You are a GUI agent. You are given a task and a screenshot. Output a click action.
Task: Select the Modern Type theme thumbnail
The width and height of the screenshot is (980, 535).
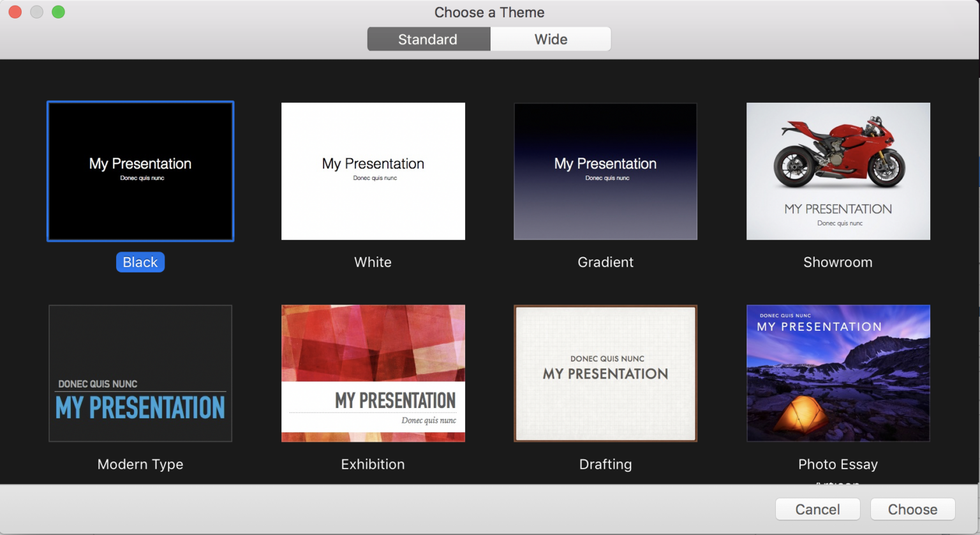pos(140,373)
